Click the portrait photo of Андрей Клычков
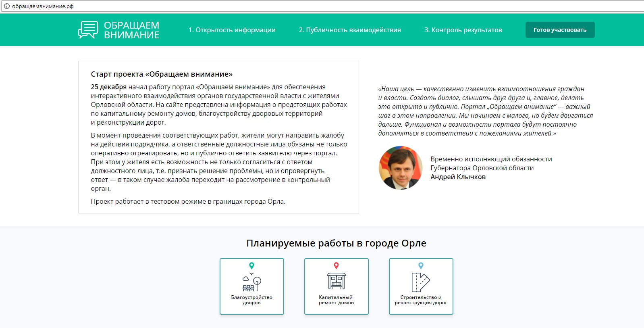Image resolution: width=644 pixels, height=328 pixels. coord(401,168)
